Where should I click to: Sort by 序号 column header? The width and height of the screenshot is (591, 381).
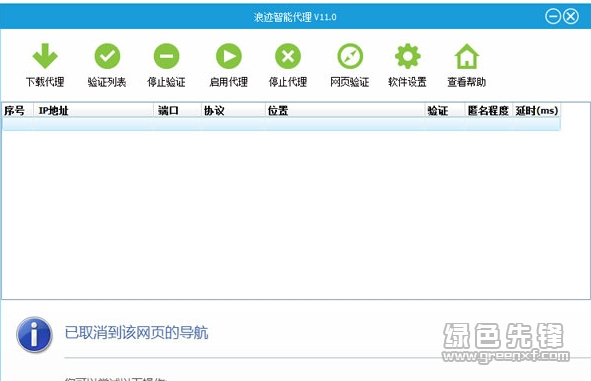(18, 110)
